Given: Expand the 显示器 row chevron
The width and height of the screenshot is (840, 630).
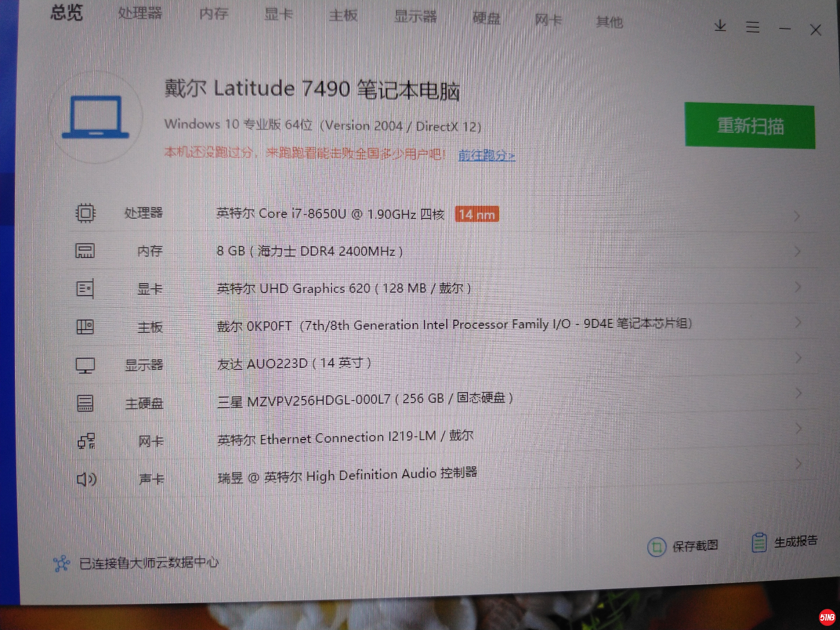Looking at the screenshot, I should [798, 358].
